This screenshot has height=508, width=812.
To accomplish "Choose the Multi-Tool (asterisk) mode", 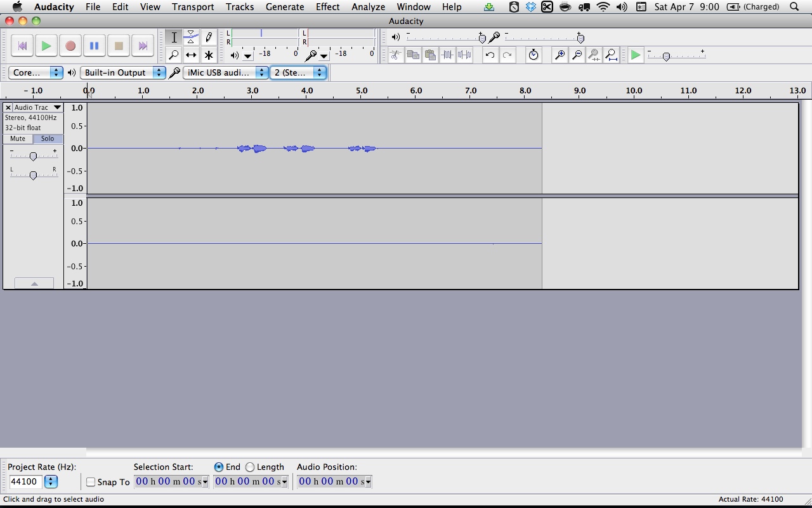I will pyautogui.click(x=208, y=55).
